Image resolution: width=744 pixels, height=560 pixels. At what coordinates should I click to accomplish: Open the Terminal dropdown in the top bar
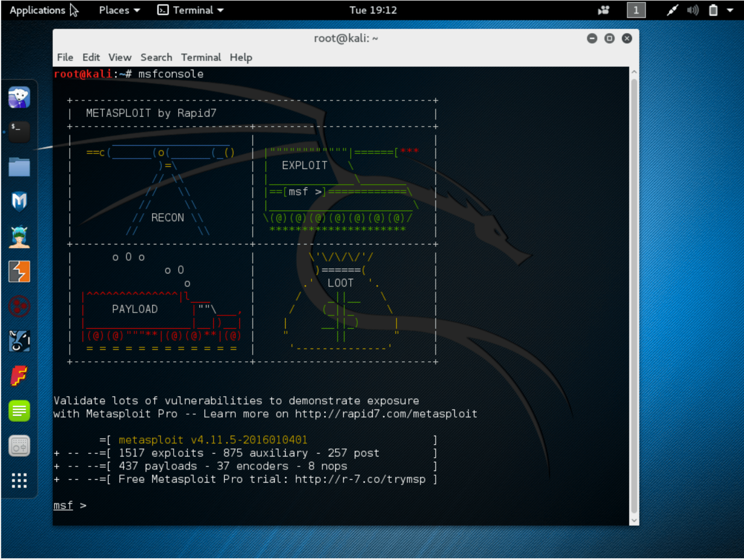coord(190,10)
